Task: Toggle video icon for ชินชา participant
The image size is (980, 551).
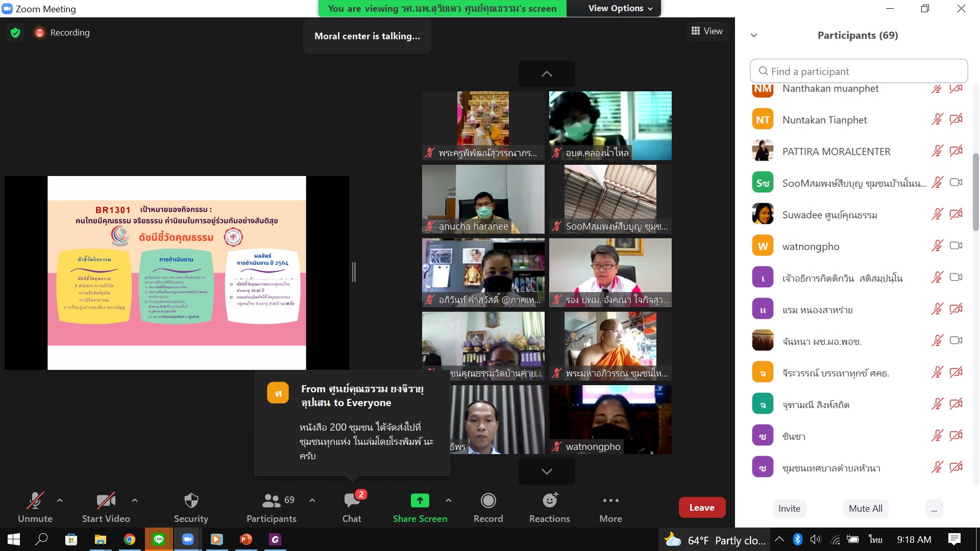Action: coord(956,436)
